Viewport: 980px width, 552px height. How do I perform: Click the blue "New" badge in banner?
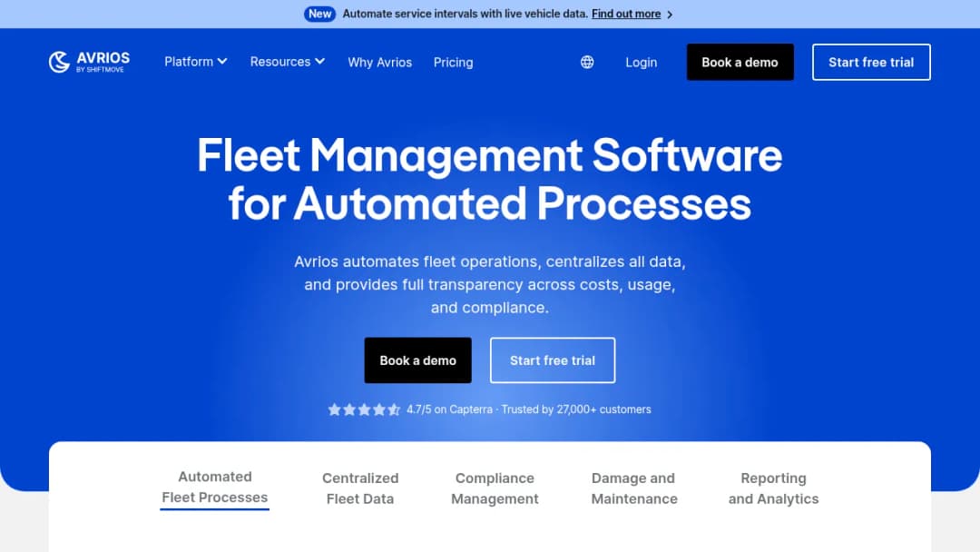319,14
